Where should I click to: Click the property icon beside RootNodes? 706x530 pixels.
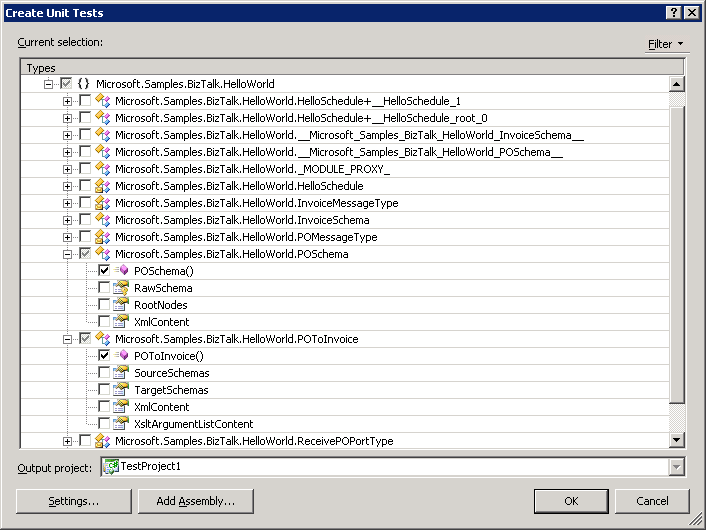coord(121,305)
